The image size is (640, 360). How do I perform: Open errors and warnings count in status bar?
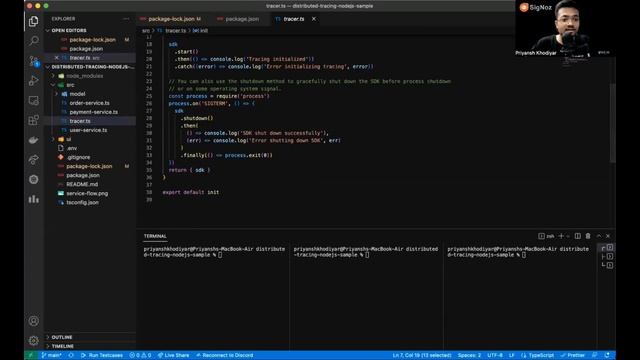(140, 355)
